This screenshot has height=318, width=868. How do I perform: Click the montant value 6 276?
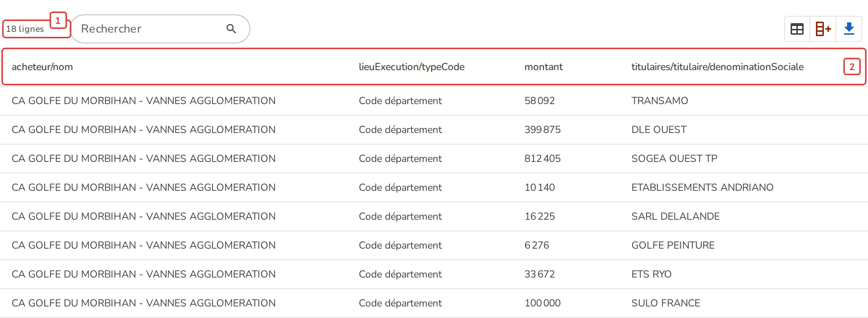point(537,245)
